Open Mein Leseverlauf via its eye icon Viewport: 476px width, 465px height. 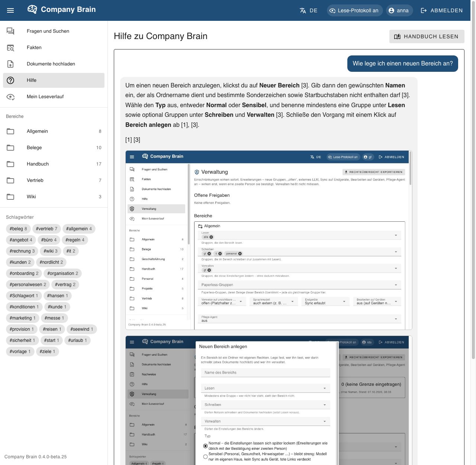(x=10, y=97)
